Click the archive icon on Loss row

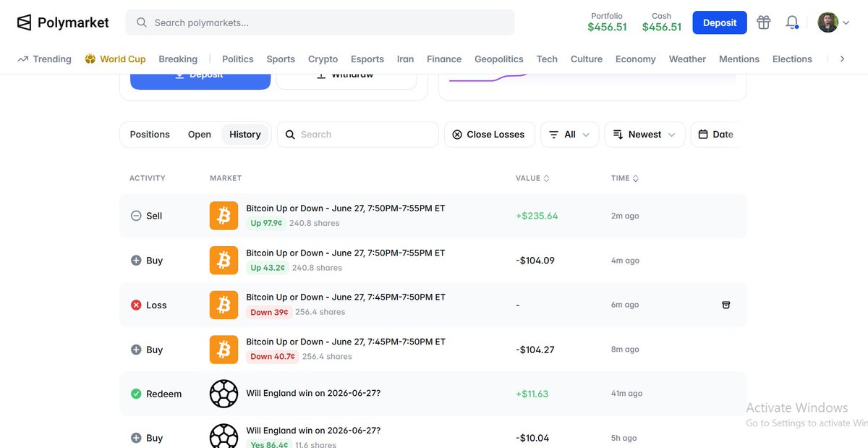(726, 305)
